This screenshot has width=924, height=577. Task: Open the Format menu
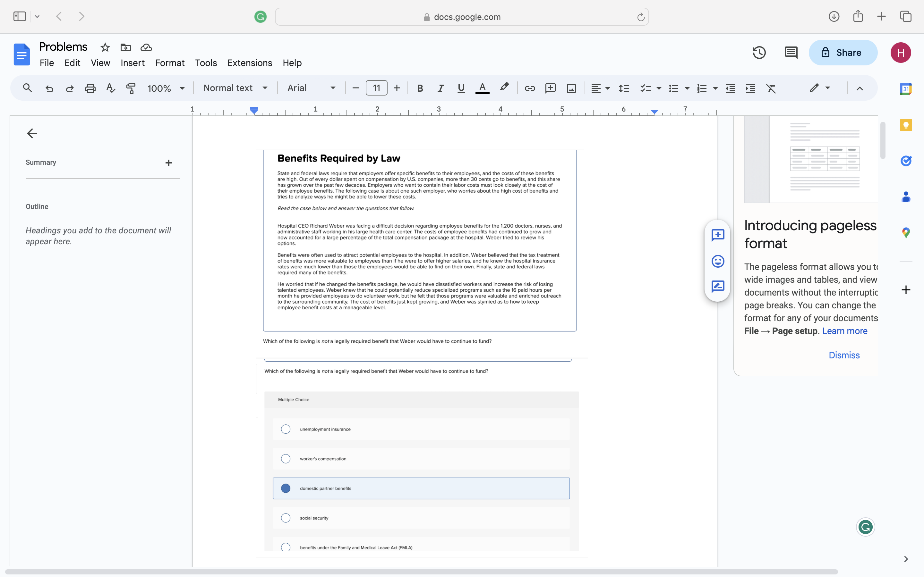click(169, 63)
